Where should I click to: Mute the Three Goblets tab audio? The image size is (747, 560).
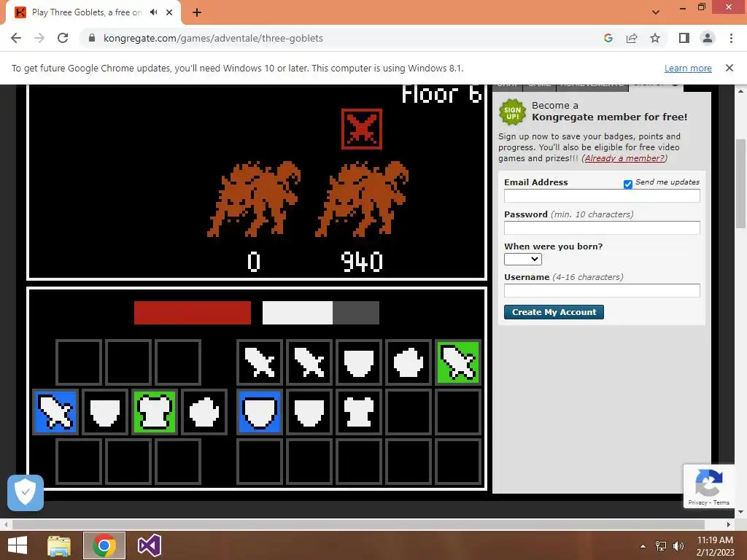[153, 12]
